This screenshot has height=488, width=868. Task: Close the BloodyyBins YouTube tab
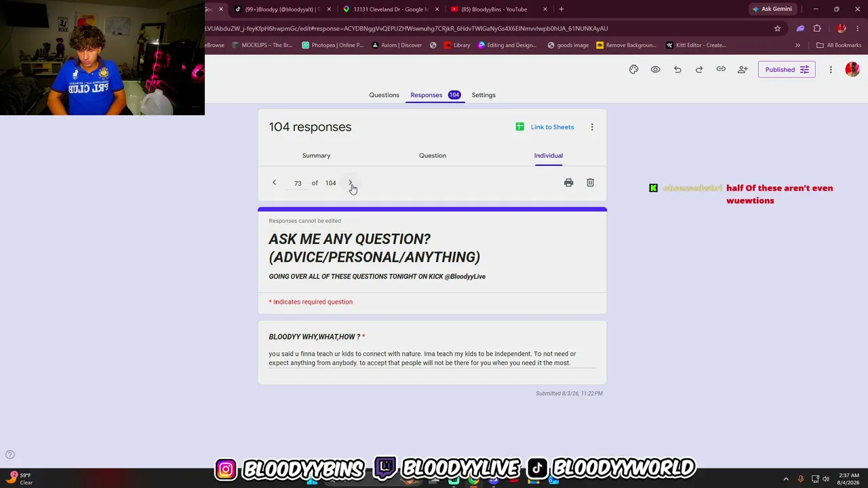pos(545,9)
